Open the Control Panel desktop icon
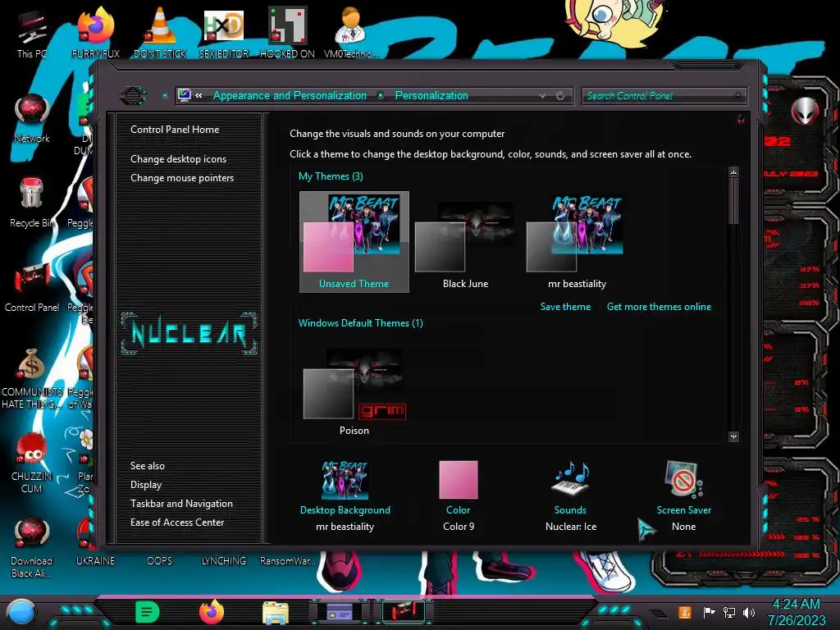Viewport: 840px width, 630px height. click(x=32, y=288)
